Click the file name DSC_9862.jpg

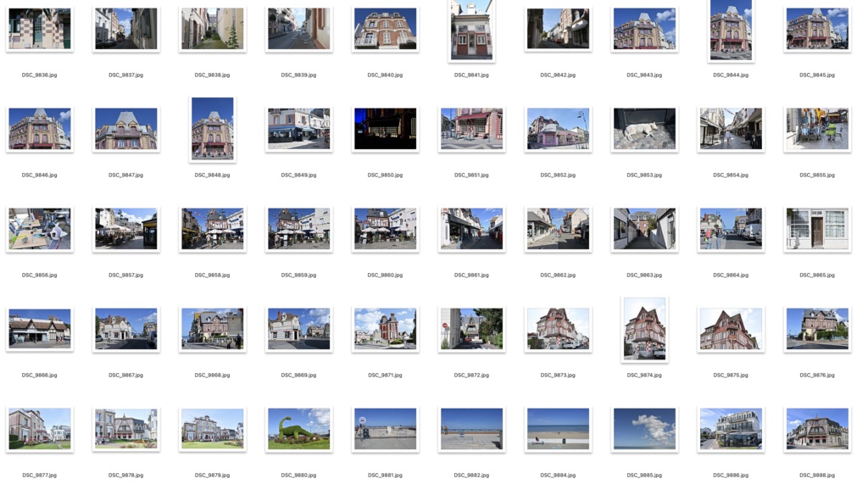click(x=558, y=275)
